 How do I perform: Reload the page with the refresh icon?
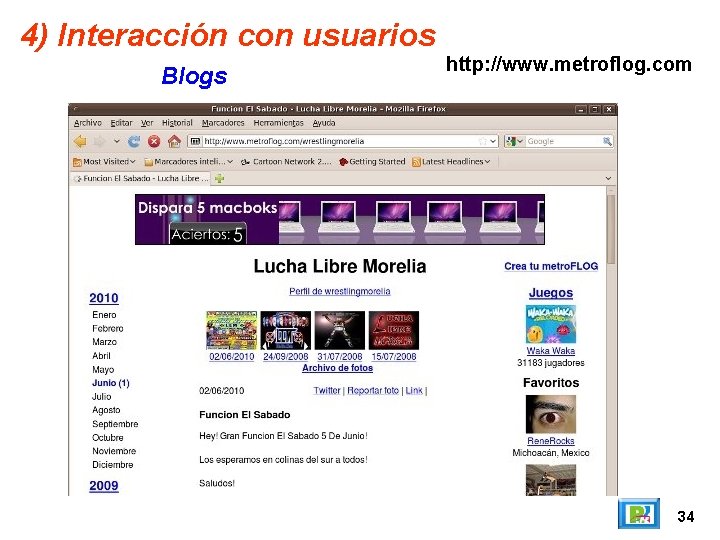point(134,141)
